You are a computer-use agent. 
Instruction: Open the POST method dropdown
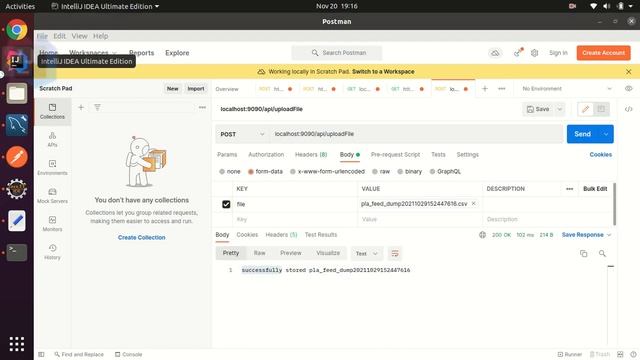(x=242, y=134)
